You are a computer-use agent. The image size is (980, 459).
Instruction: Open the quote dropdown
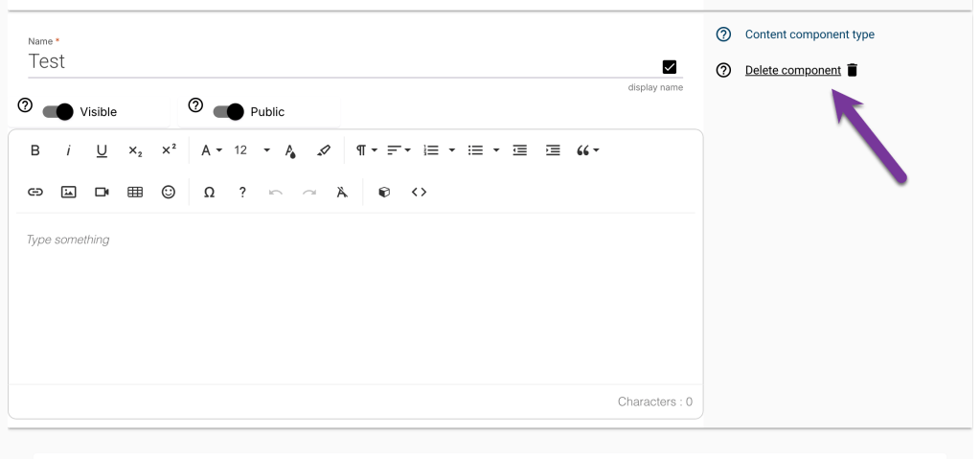(x=587, y=150)
